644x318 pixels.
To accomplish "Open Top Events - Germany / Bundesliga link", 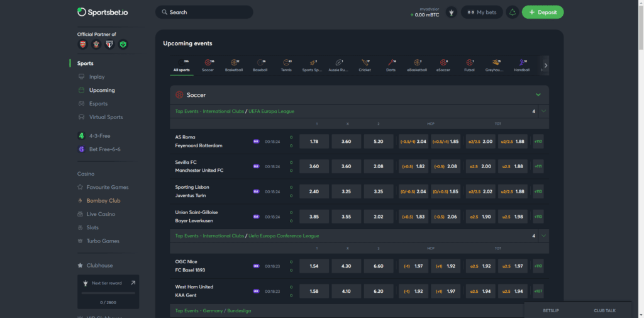I will [213, 311].
